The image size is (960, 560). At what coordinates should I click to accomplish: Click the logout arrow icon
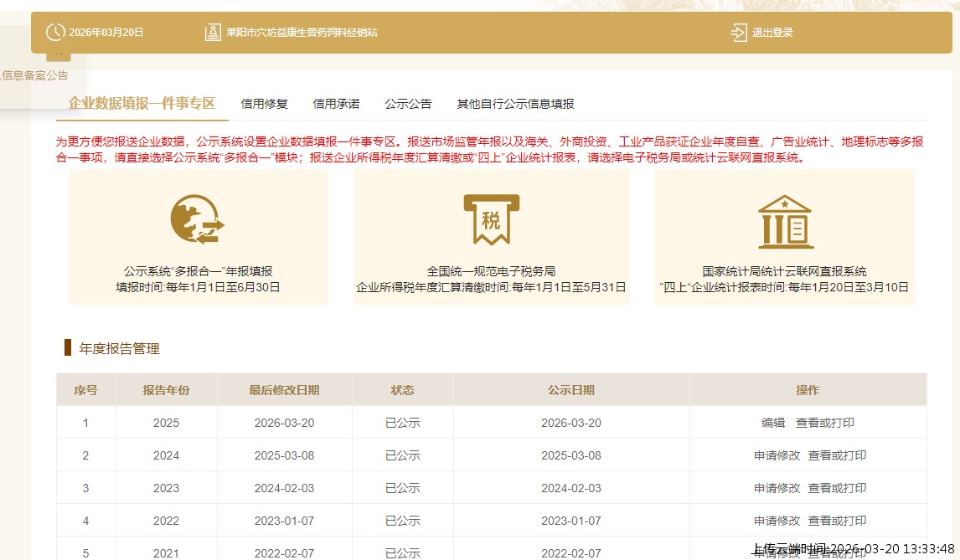click(x=738, y=33)
